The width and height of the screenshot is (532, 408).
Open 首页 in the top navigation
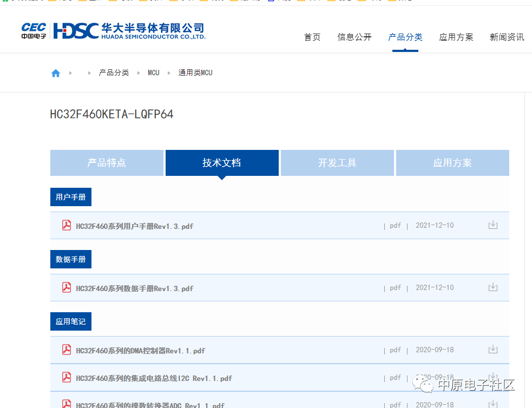(312, 37)
